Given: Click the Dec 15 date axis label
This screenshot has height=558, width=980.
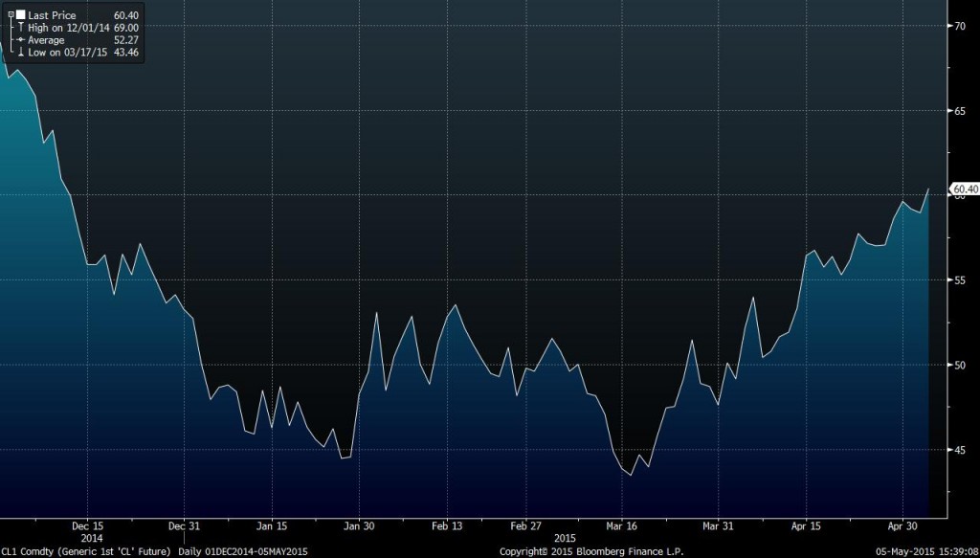Looking at the screenshot, I should [x=86, y=525].
